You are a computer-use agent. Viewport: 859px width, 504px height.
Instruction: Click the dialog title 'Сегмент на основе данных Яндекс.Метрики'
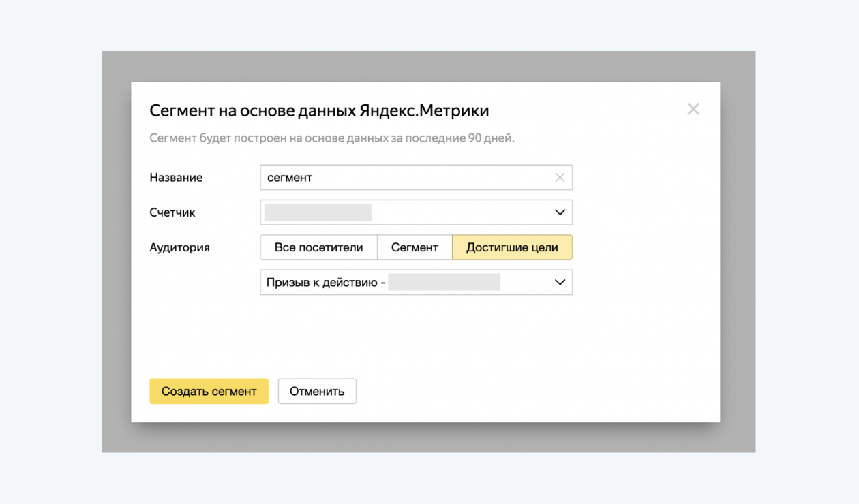pos(319,110)
